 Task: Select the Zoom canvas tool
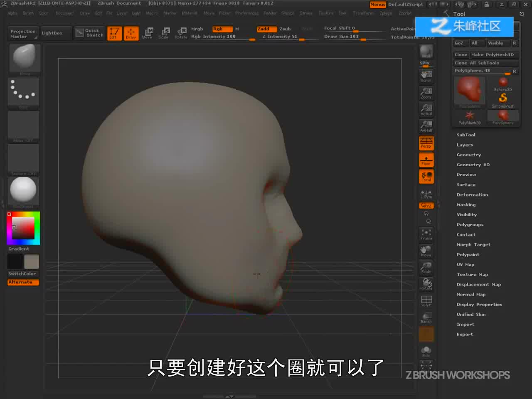[426, 93]
